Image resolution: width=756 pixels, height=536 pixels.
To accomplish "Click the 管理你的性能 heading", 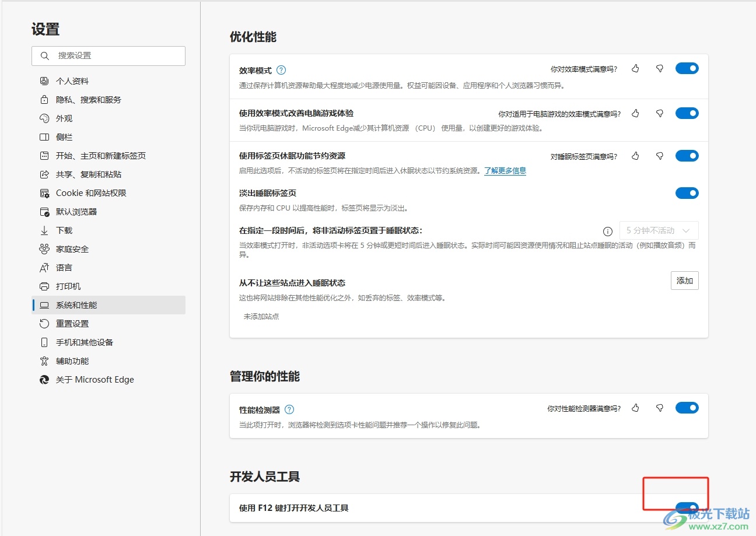I will [x=265, y=377].
